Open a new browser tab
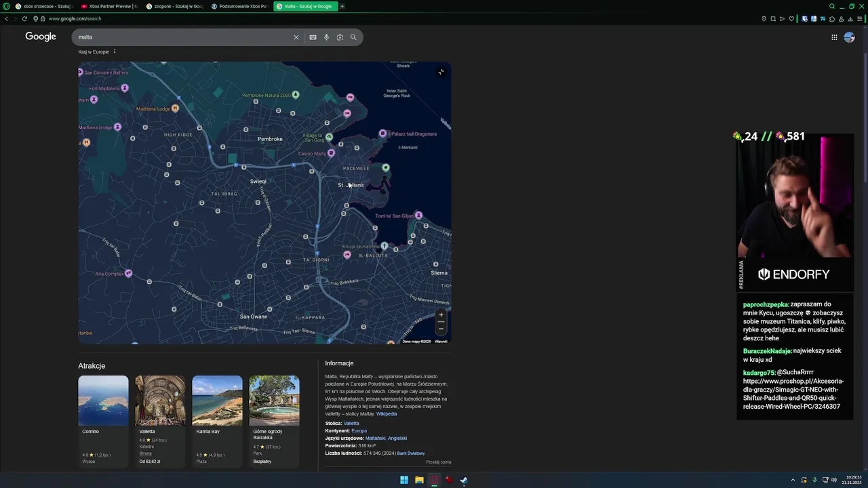868x488 pixels. (342, 6)
